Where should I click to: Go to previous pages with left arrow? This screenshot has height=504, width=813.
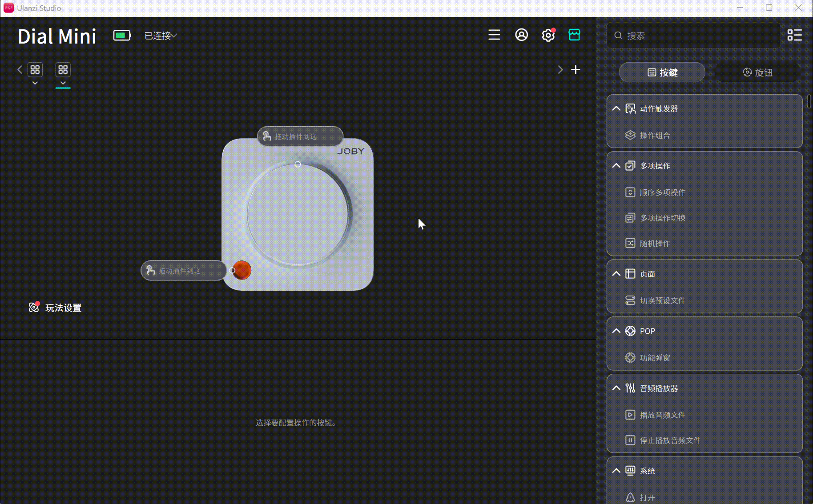(x=20, y=69)
